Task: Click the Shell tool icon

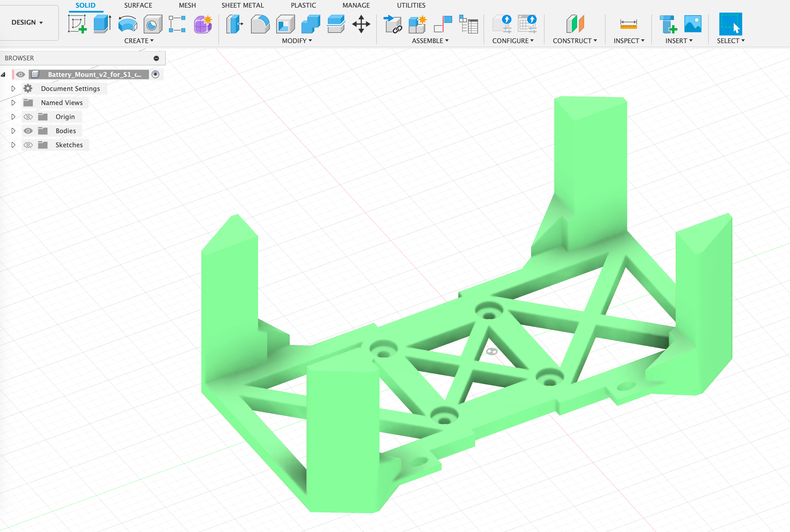Action: 285,24
